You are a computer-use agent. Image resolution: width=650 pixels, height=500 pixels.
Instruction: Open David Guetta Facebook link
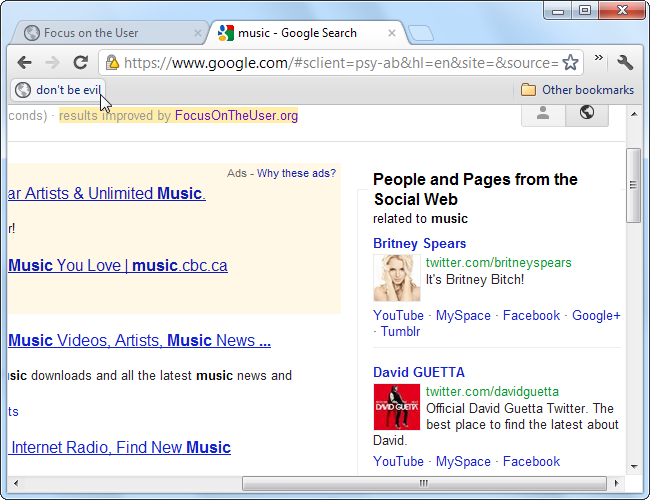point(531,461)
